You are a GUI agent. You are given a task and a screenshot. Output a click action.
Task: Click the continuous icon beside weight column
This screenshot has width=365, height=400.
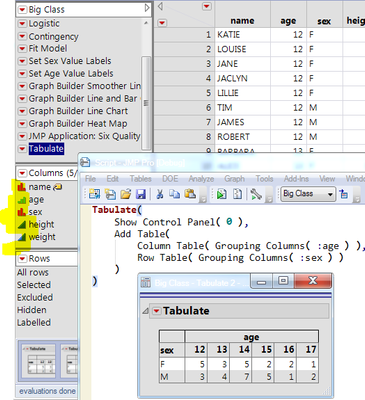(x=21, y=237)
